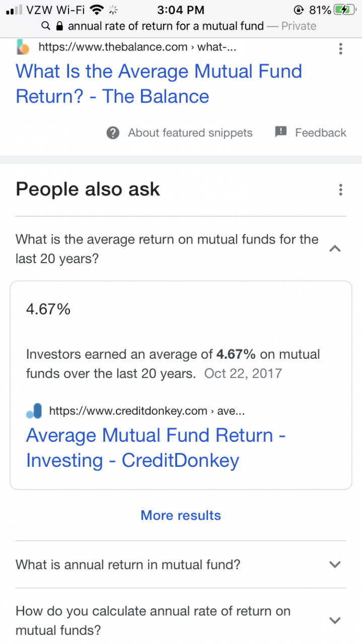Tap the question mark icon for featured snippets
Screen dimensions: 362x644
tap(113, 133)
